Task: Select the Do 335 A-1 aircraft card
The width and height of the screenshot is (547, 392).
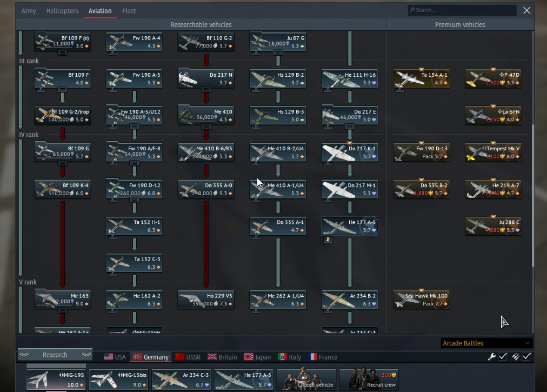Action: coord(278,226)
